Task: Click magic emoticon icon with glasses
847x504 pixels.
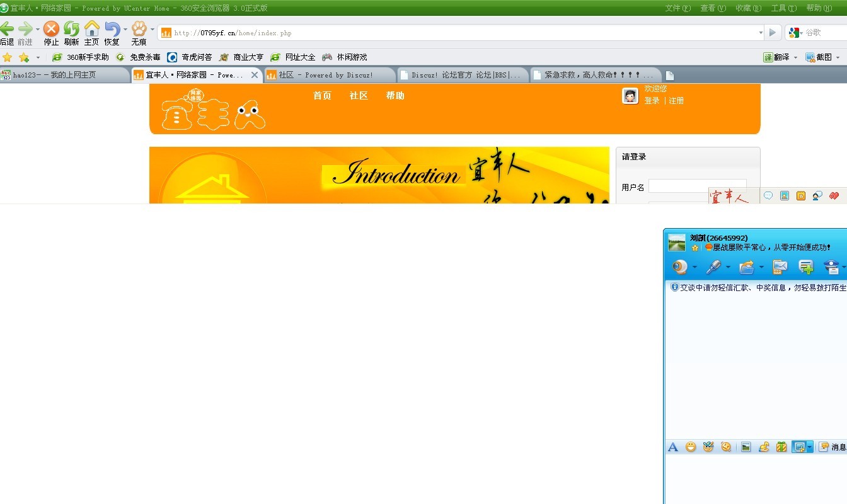Action: tap(708, 447)
